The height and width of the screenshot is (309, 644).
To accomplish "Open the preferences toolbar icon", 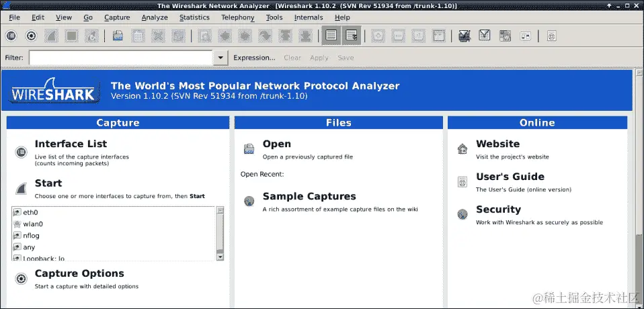I will point(525,36).
